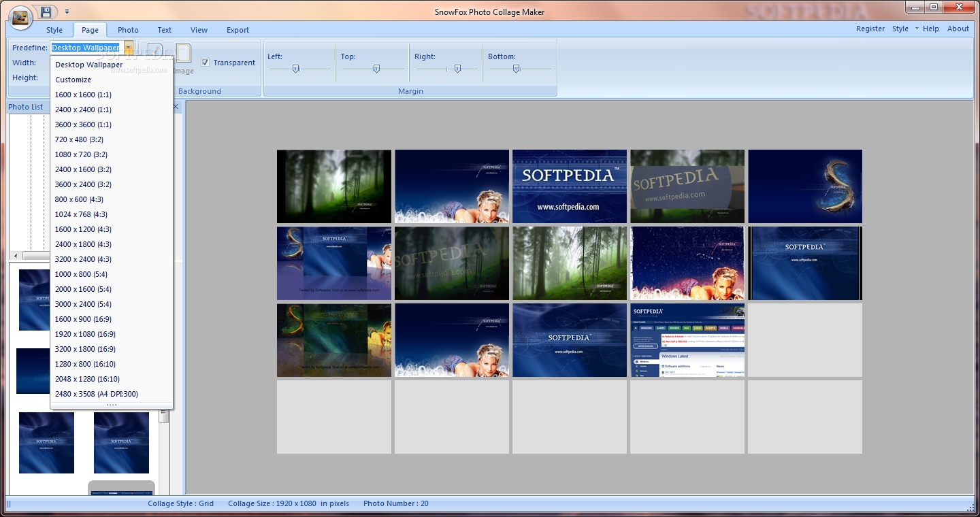This screenshot has height=517, width=980.
Task: Select 800 x 600 (4:3) size
Action: [112, 199]
